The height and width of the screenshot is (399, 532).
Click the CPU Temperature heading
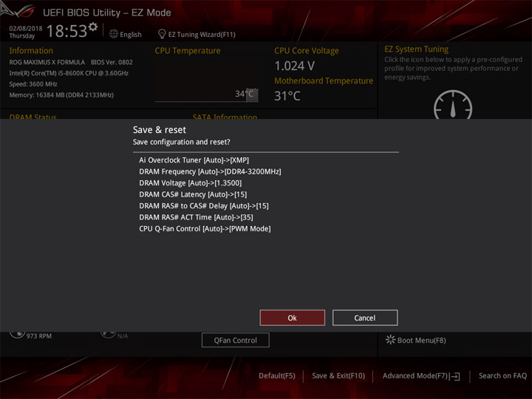point(188,50)
